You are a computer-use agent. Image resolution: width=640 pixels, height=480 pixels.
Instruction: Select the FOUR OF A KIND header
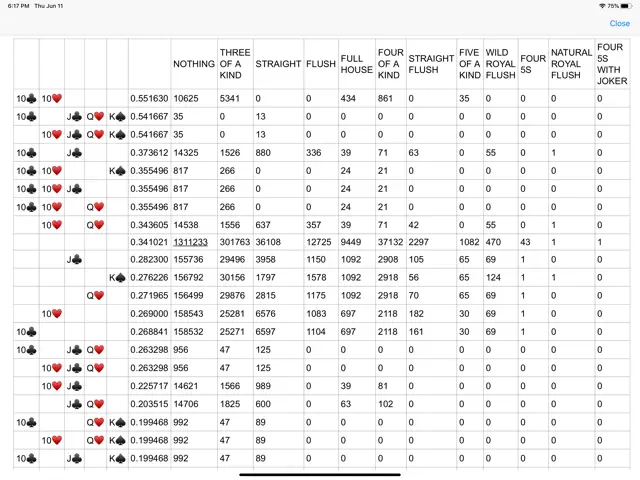391,64
